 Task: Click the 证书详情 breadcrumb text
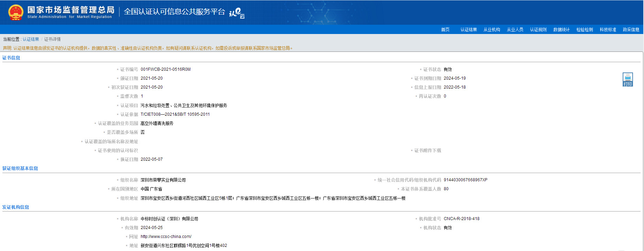[52, 39]
